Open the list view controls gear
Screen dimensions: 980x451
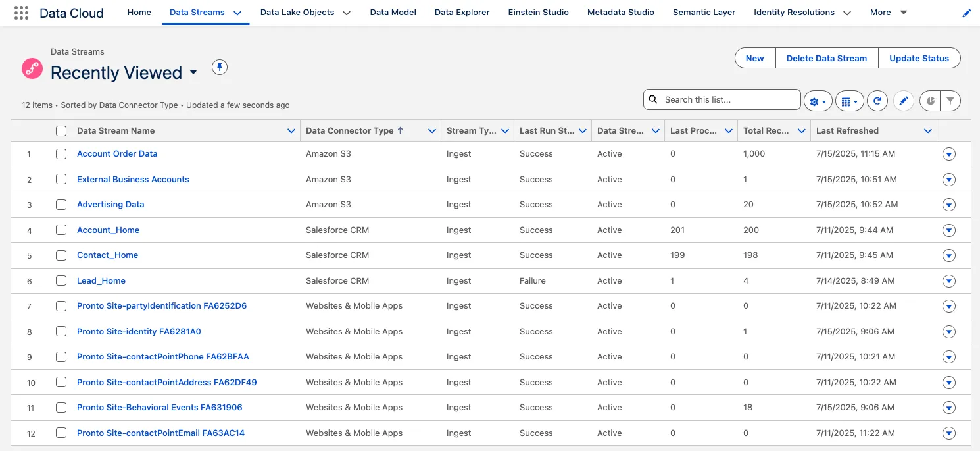point(818,101)
